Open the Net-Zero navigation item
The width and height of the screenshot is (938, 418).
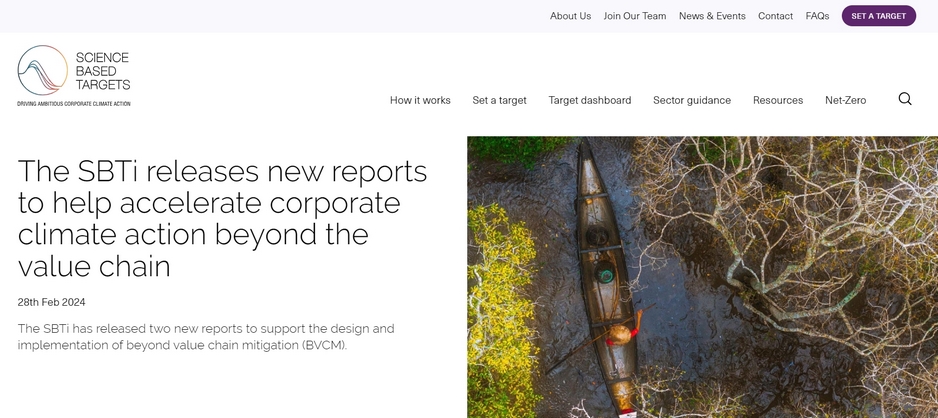click(845, 100)
